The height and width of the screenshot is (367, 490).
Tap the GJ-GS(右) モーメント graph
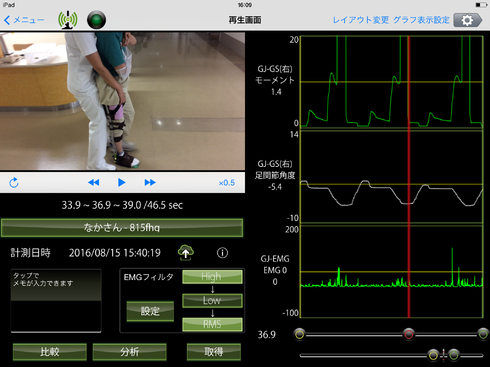(x=392, y=82)
